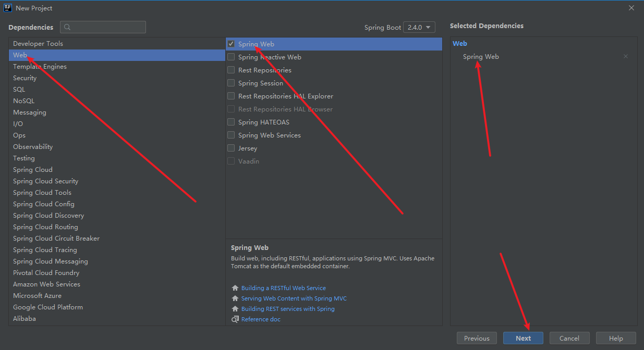644x350 pixels.
Task: Click the IntelliJ IDEA logo icon
Action: click(x=8, y=8)
